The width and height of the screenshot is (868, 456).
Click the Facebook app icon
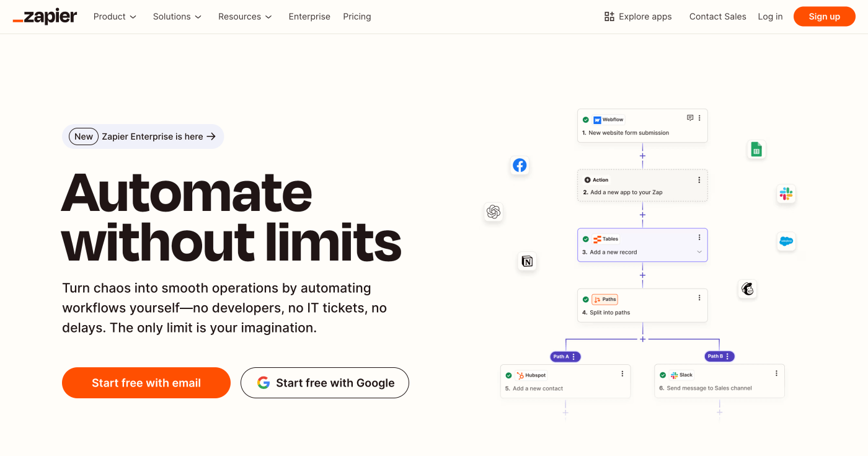[x=520, y=165]
